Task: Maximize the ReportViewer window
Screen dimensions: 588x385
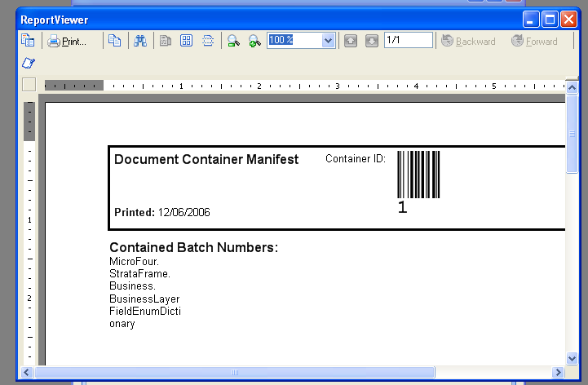Action: 550,20
